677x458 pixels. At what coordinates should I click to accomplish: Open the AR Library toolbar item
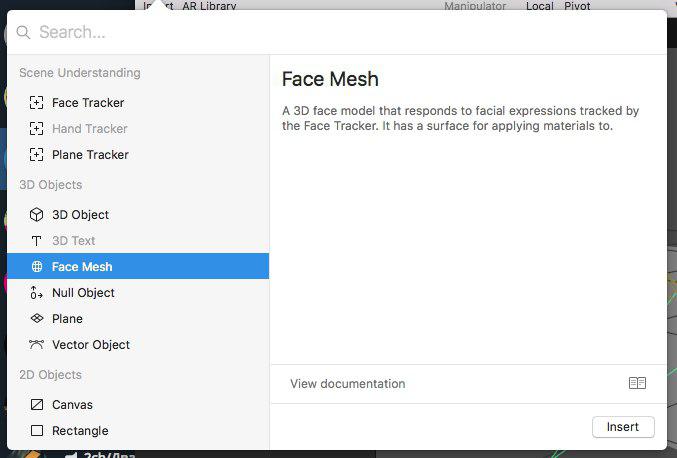tap(209, 6)
